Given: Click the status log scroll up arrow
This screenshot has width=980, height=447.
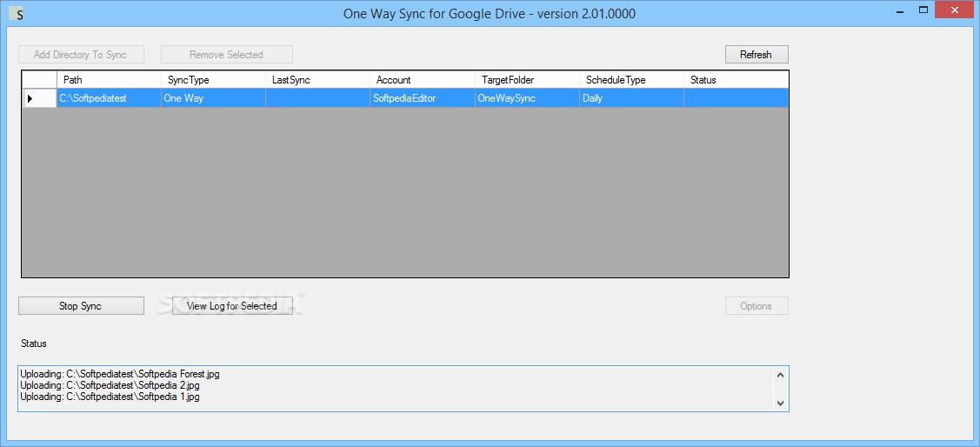Looking at the screenshot, I should [780, 375].
